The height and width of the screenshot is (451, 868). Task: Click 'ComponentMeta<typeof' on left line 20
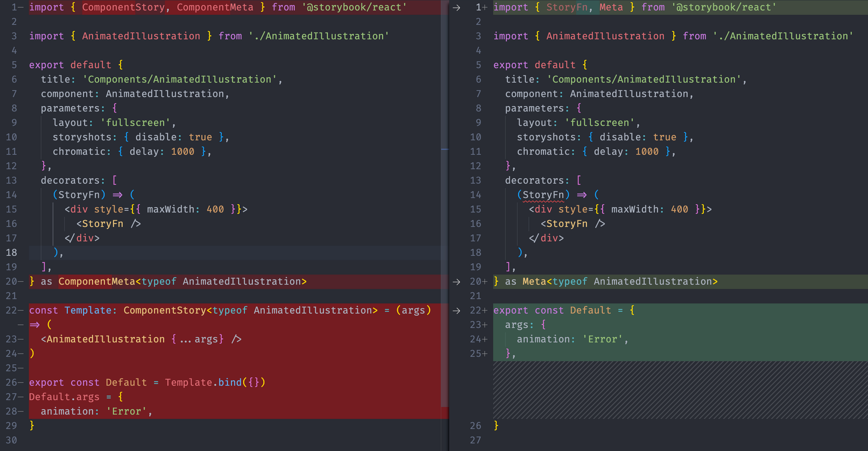(x=118, y=282)
